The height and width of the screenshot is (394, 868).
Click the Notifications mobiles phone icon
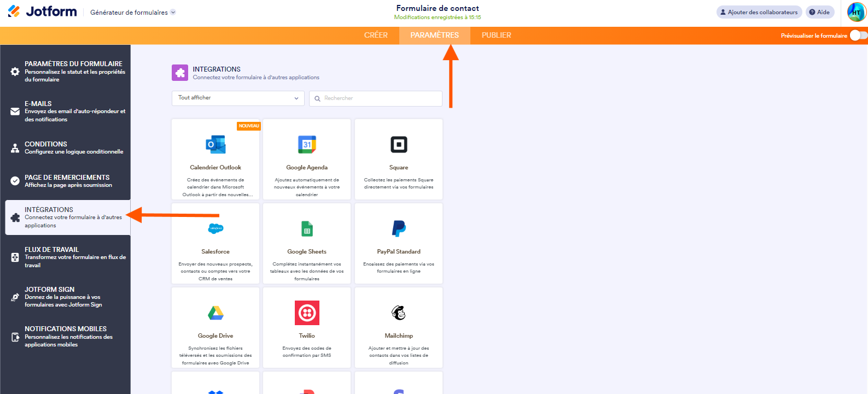tap(15, 337)
